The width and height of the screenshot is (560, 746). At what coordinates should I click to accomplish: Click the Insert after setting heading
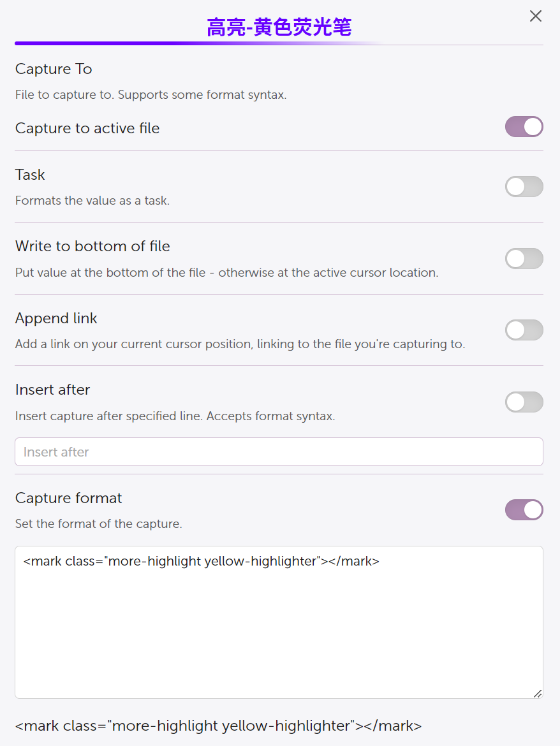(52, 390)
